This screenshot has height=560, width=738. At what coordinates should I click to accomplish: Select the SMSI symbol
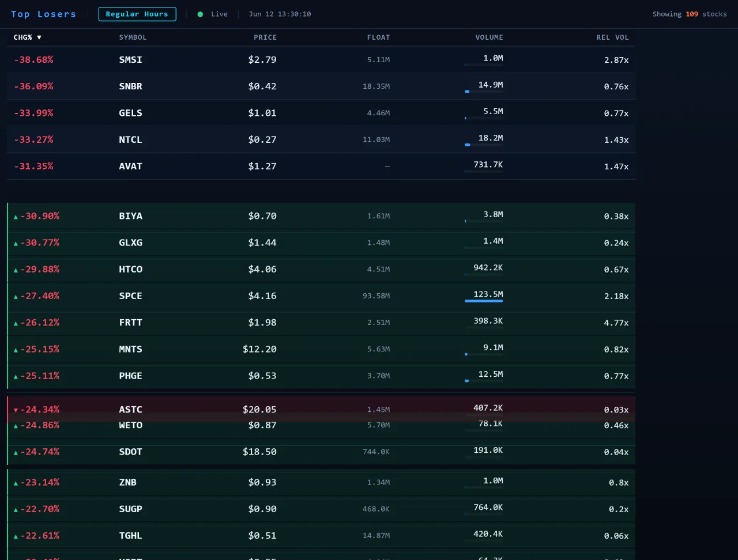pos(130,59)
